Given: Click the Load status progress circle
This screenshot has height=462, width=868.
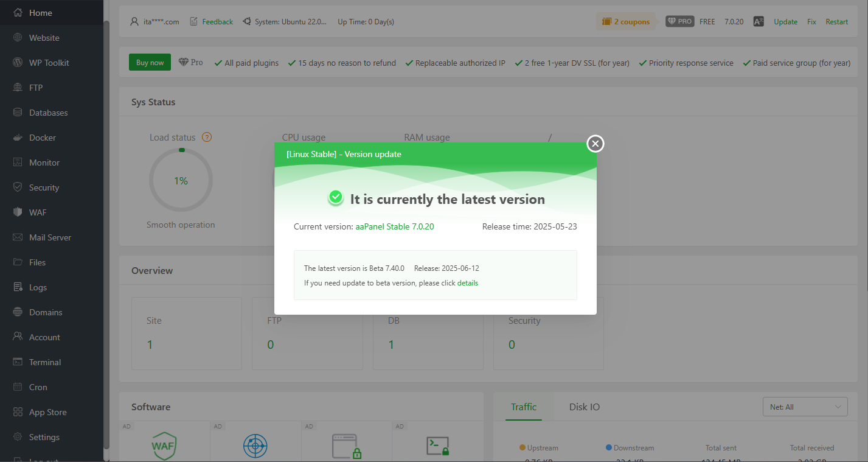Looking at the screenshot, I should click(x=181, y=180).
